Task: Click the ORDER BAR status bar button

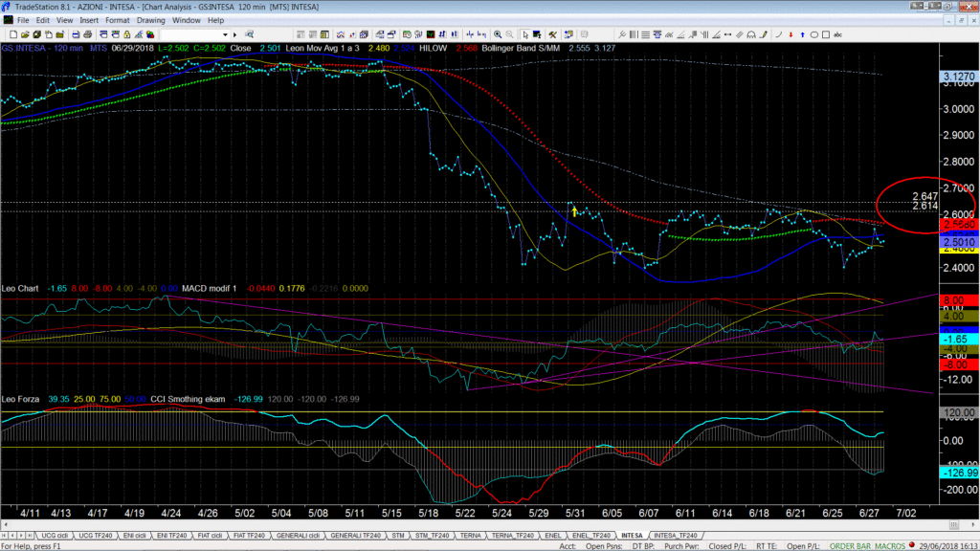Action: (x=850, y=546)
